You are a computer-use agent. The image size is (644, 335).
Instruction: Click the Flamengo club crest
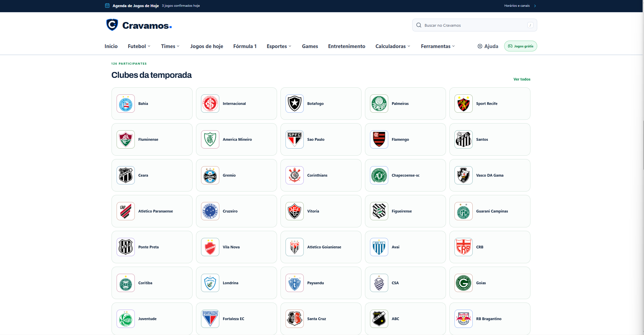point(379,139)
